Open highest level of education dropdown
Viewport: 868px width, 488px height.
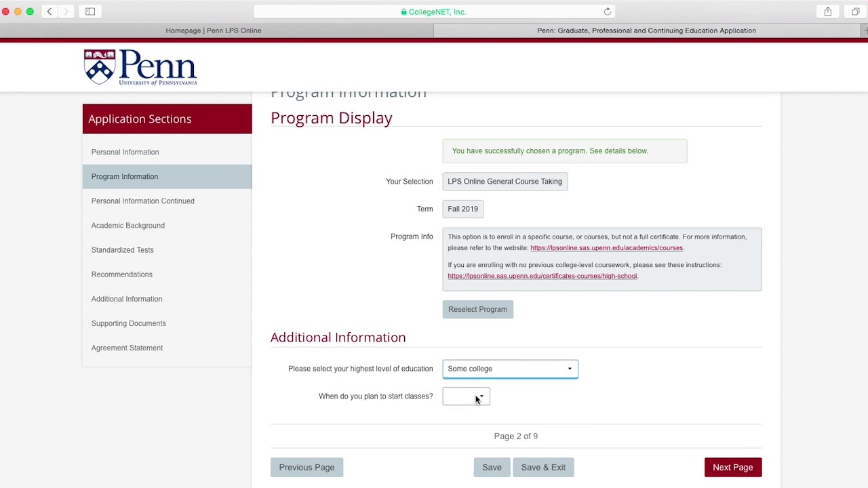tap(510, 369)
